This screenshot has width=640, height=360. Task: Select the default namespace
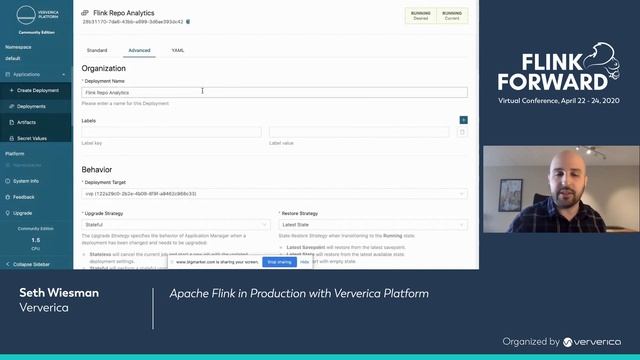point(13,58)
